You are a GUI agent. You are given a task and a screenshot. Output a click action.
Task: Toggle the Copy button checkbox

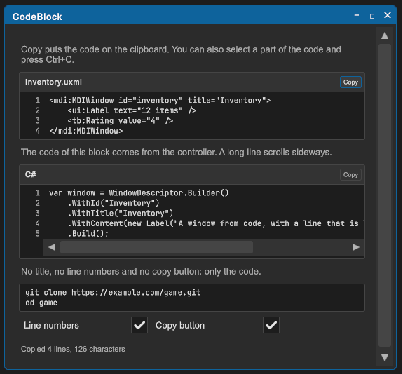(271, 325)
